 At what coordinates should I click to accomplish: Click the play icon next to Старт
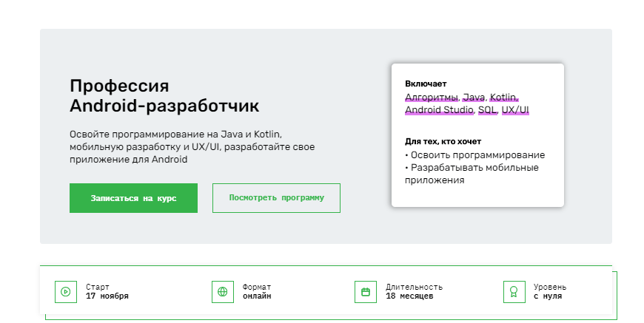tap(65, 291)
